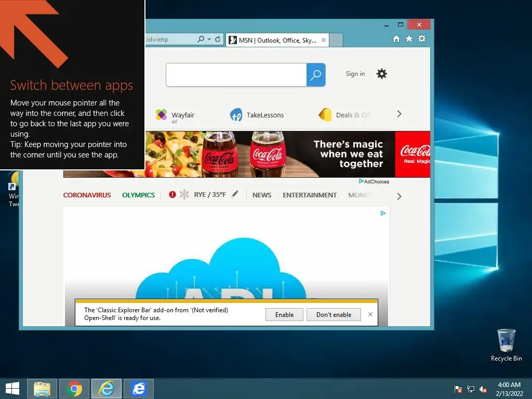Open the Internet Explorer Home icon
The height and width of the screenshot is (399, 532).
click(x=396, y=39)
